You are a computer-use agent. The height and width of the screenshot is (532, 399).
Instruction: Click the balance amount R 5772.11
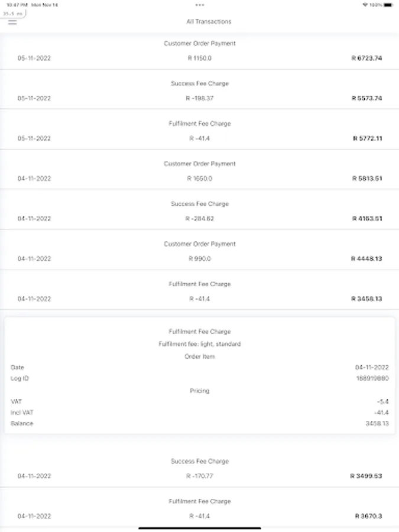coord(366,138)
